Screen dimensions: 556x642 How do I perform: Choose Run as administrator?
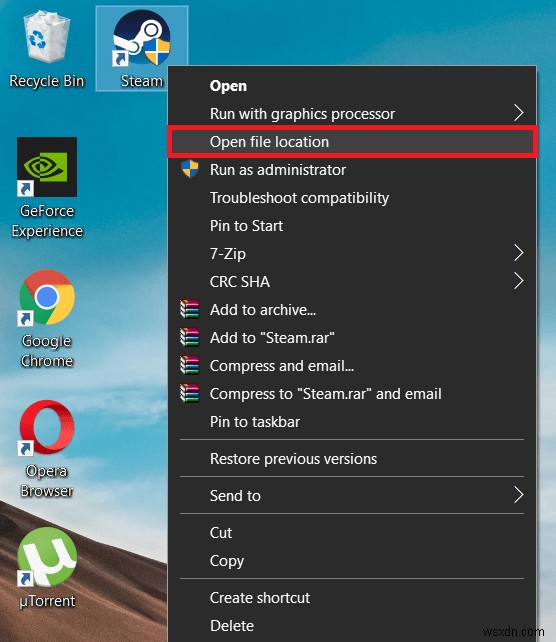click(352, 170)
